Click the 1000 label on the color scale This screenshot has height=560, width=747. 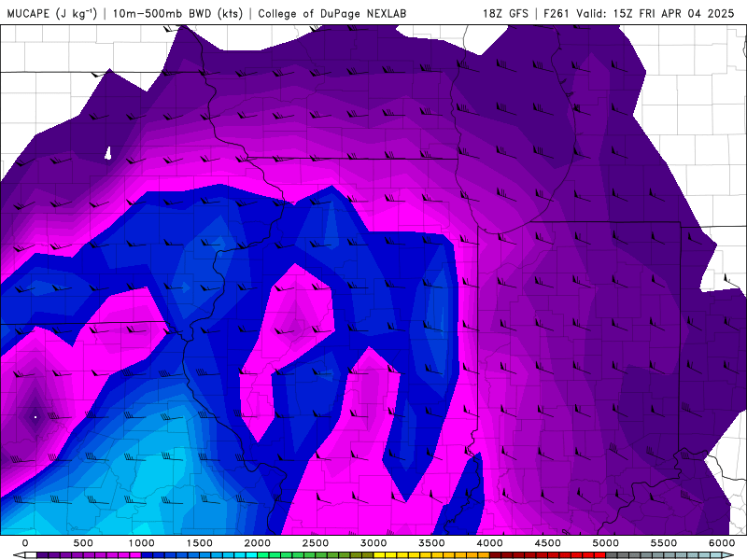point(141,543)
